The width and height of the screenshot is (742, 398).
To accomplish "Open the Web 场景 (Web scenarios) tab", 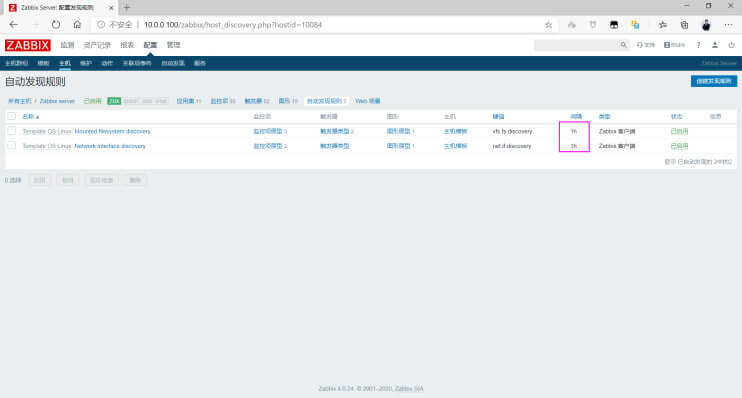I will (x=368, y=101).
